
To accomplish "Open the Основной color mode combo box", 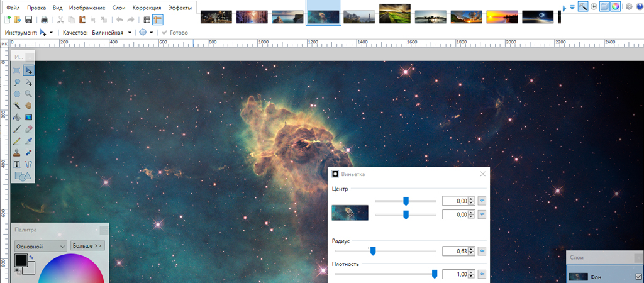I will (x=40, y=247).
